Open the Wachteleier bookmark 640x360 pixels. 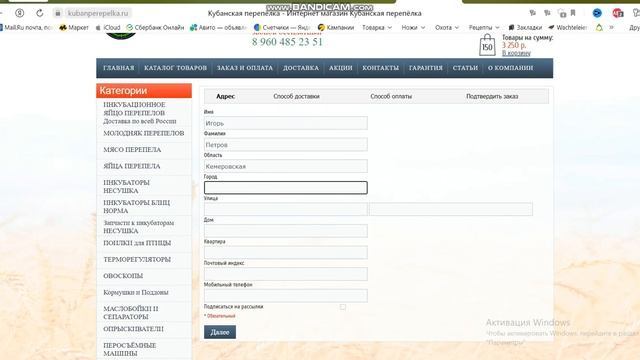point(567,27)
